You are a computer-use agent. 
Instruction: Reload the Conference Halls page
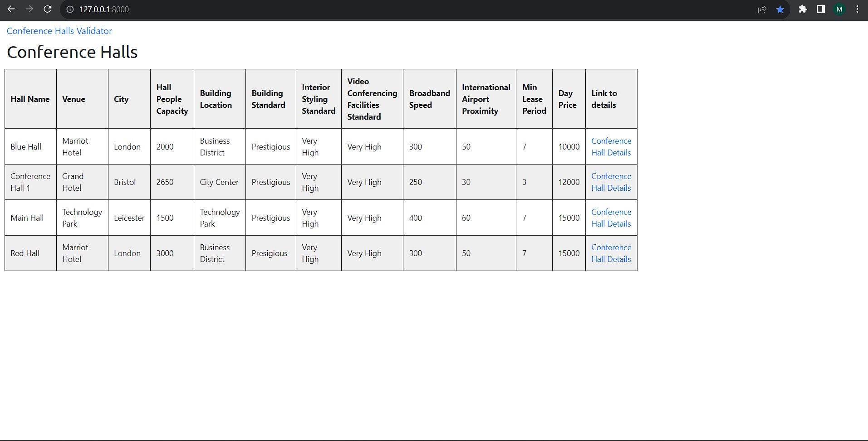[47, 9]
